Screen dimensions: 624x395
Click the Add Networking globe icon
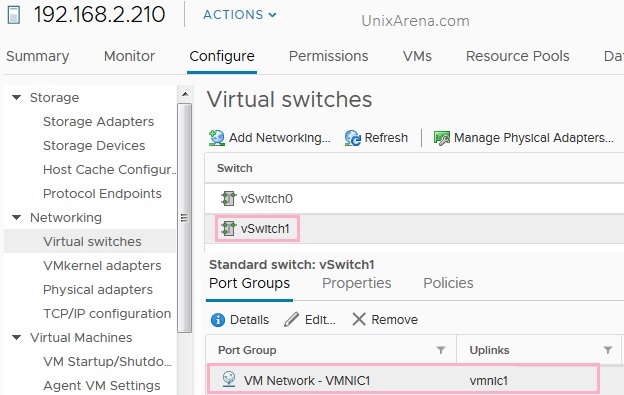pyautogui.click(x=217, y=138)
